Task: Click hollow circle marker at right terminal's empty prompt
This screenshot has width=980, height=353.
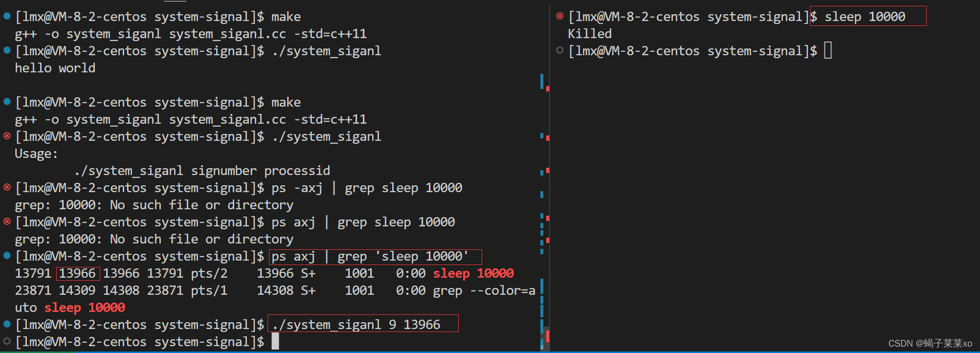Action: (560, 50)
